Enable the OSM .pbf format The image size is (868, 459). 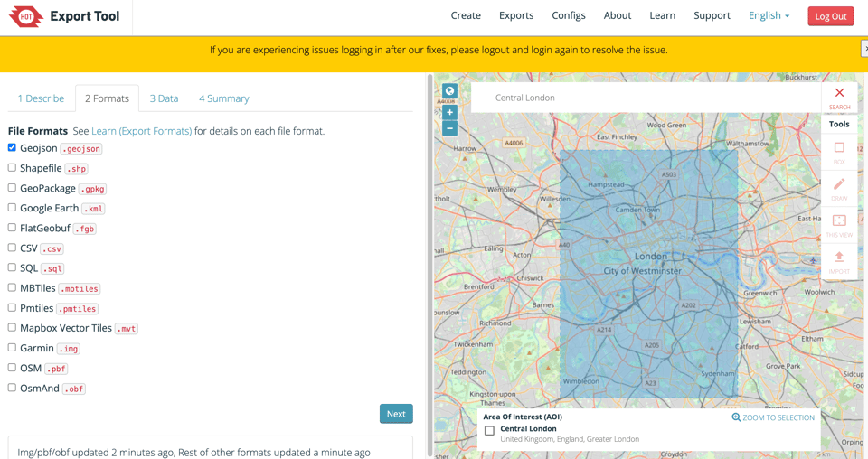[x=12, y=367]
